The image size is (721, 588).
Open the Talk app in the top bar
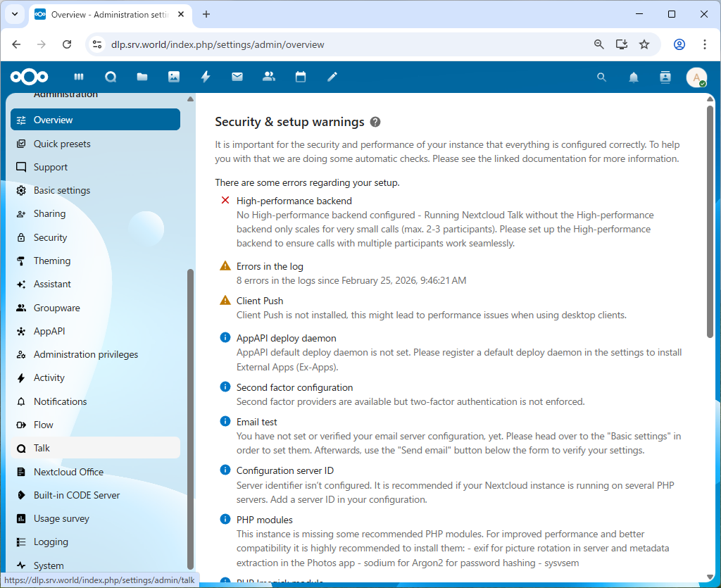coord(111,77)
